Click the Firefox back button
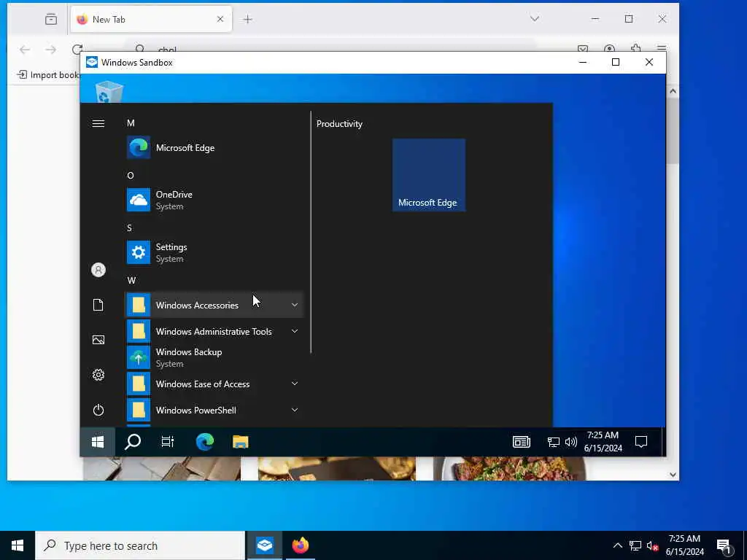 pos(25,50)
